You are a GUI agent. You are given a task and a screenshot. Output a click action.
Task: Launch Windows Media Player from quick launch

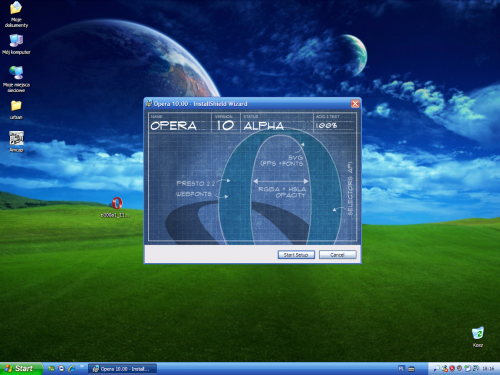click(x=61, y=368)
